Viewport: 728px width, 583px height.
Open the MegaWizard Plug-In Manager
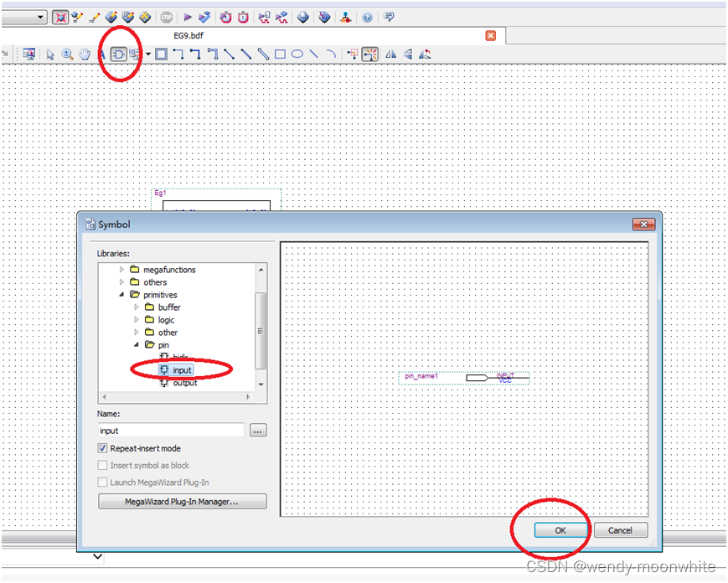(x=182, y=501)
